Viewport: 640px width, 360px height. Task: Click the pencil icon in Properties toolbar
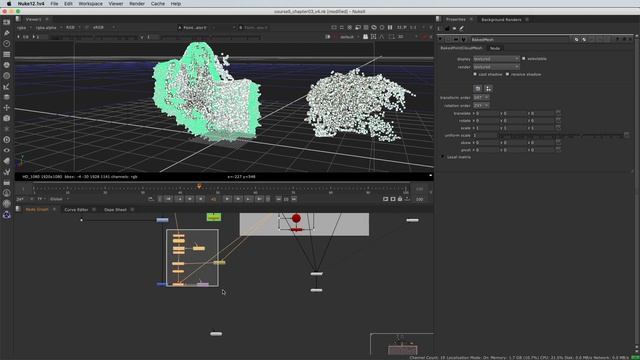462,28
